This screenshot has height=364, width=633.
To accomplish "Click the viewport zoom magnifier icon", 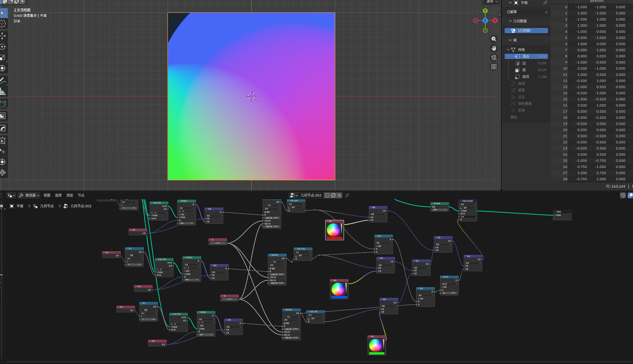I will [x=494, y=39].
